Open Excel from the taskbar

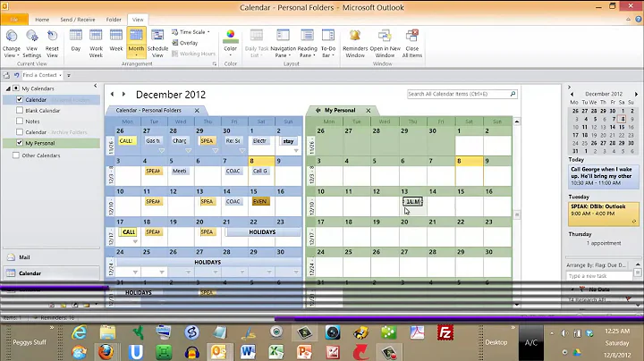tap(276, 352)
